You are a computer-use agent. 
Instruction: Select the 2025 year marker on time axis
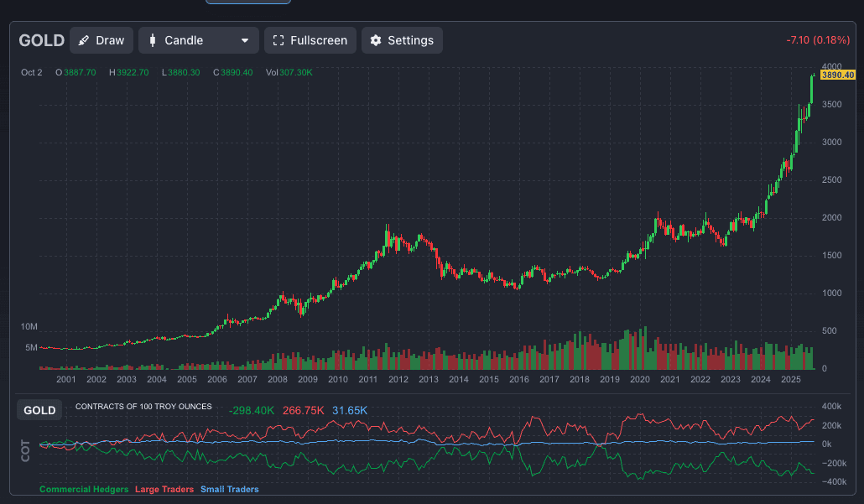pos(790,380)
